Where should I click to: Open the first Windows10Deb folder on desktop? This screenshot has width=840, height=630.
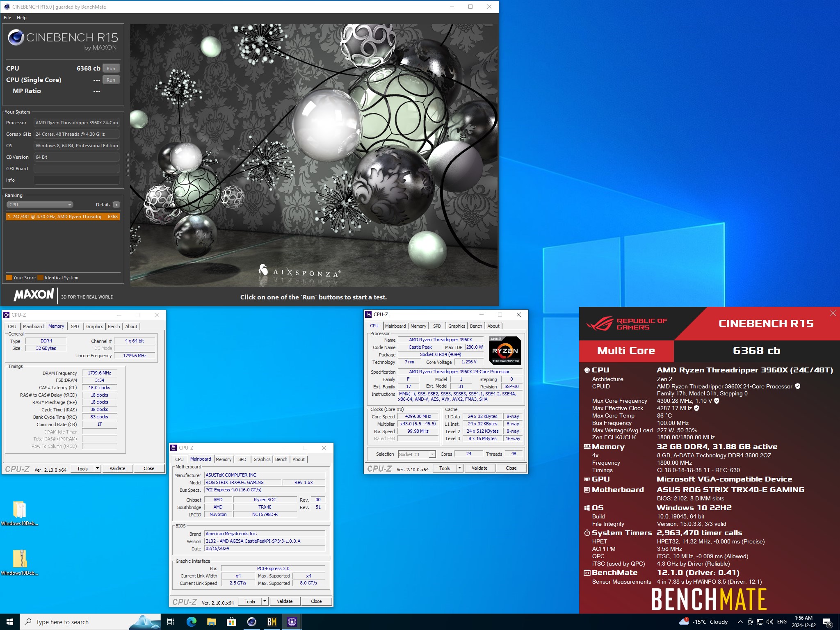click(19, 513)
